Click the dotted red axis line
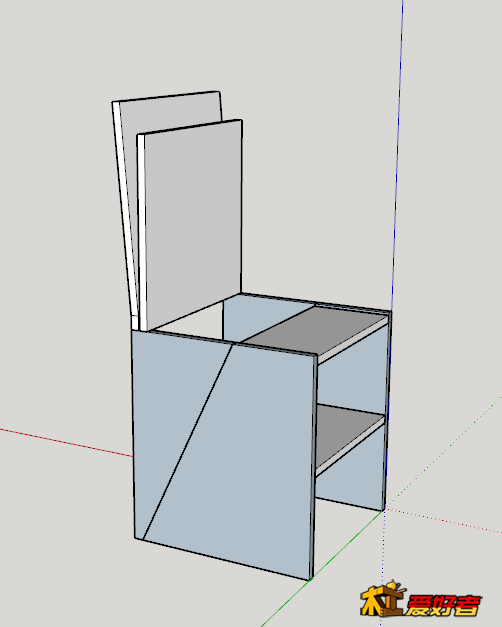The height and width of the screenshot is (627, 502). tap(443, 521)
